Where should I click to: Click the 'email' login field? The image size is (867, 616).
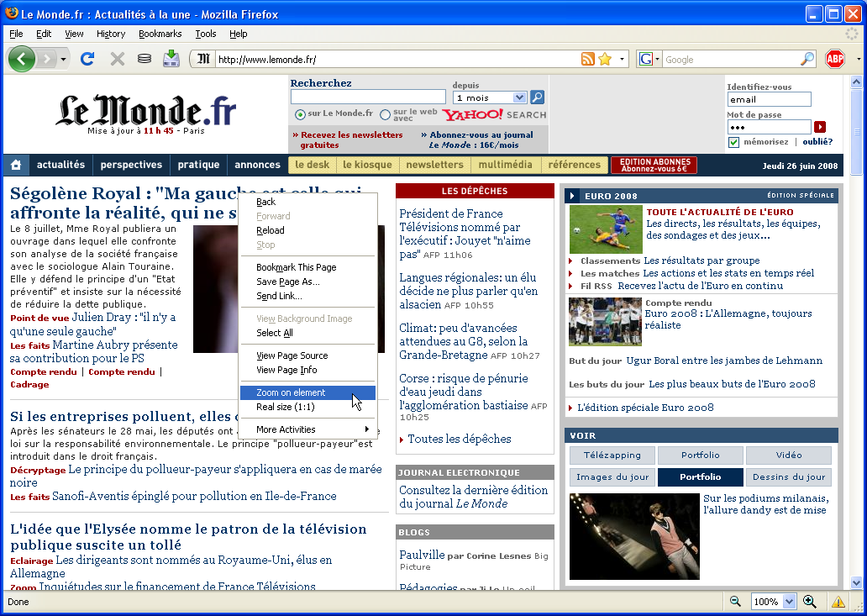point(770,99)
